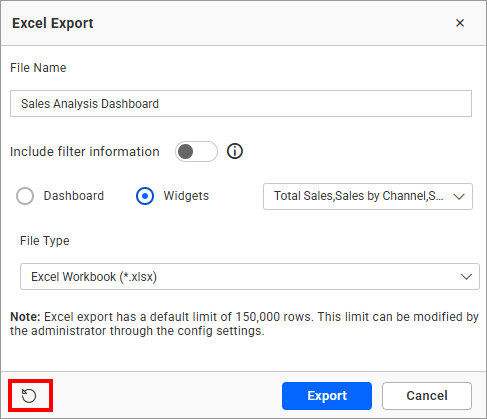Click the Cancel button

coord(427,396)
